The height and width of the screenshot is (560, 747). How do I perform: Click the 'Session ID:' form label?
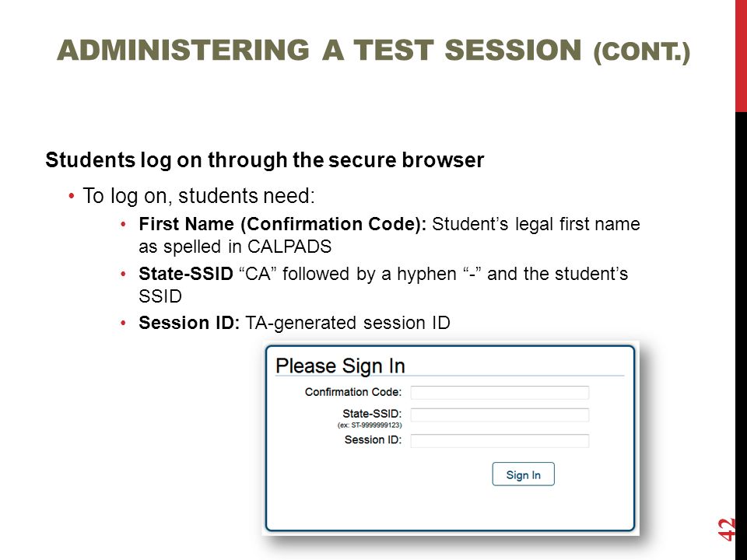tap(373, 439)
